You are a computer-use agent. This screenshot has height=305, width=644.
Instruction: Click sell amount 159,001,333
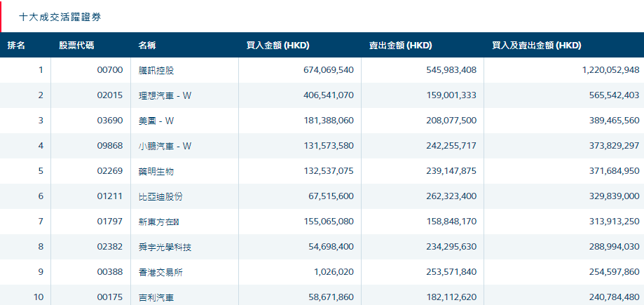pyautogui.click(x=451, y=95)
